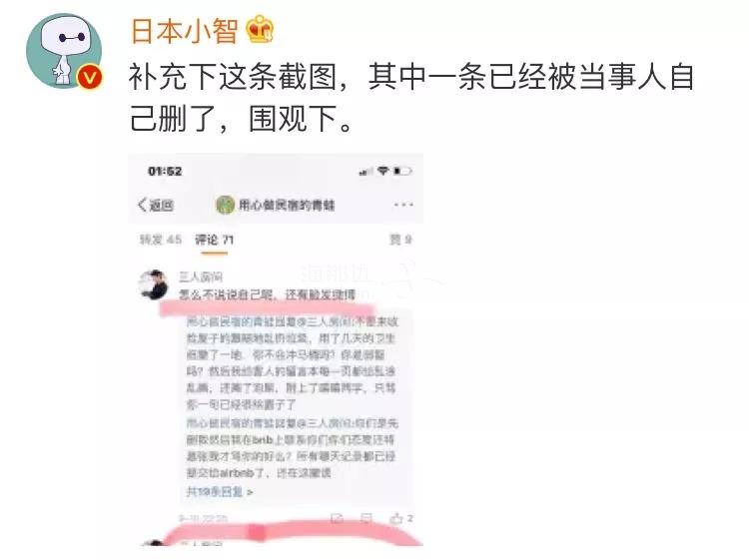Open the 用心做民宿的青蛙 account title
The width and height of the screenshot is (749, 560).
tap(287, 206)
